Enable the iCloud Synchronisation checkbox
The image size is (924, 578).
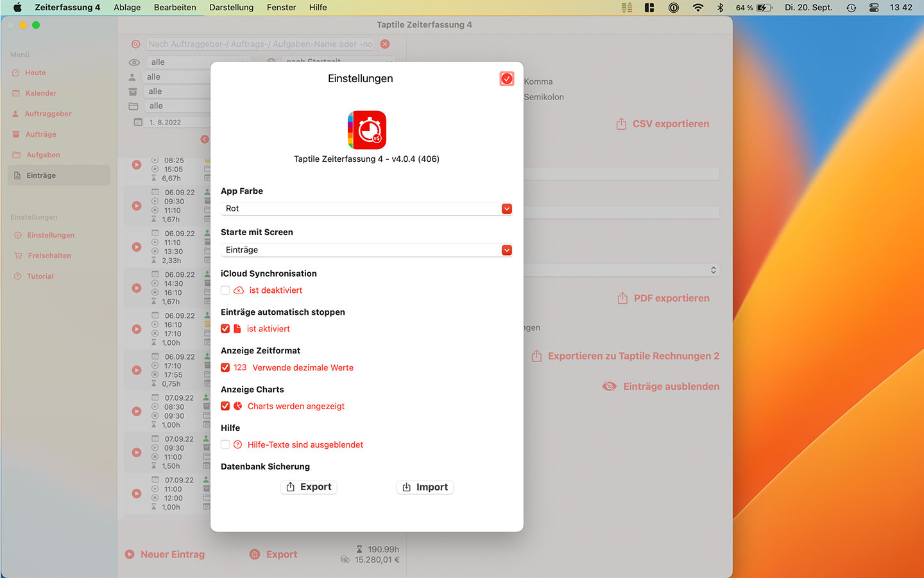pyautogui.click(x=225, y=290)
